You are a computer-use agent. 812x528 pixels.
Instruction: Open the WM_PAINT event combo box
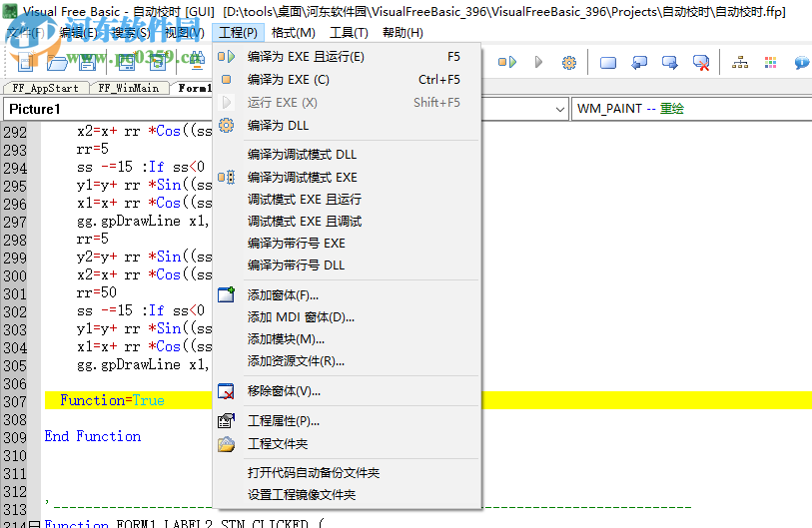(691, 109)
